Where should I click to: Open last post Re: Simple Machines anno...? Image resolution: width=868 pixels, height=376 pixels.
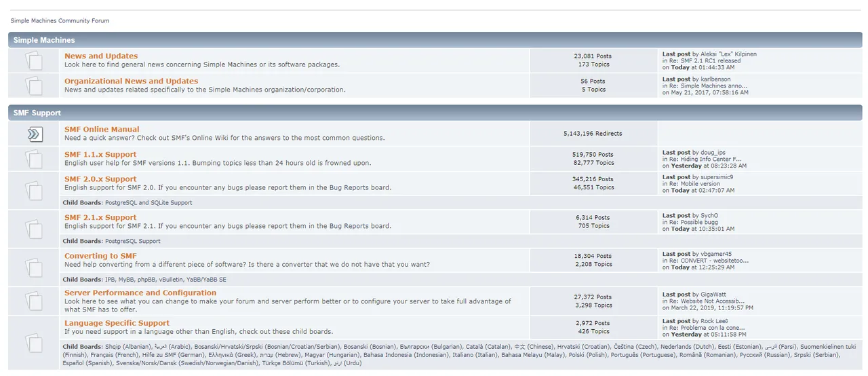[709, 86]
